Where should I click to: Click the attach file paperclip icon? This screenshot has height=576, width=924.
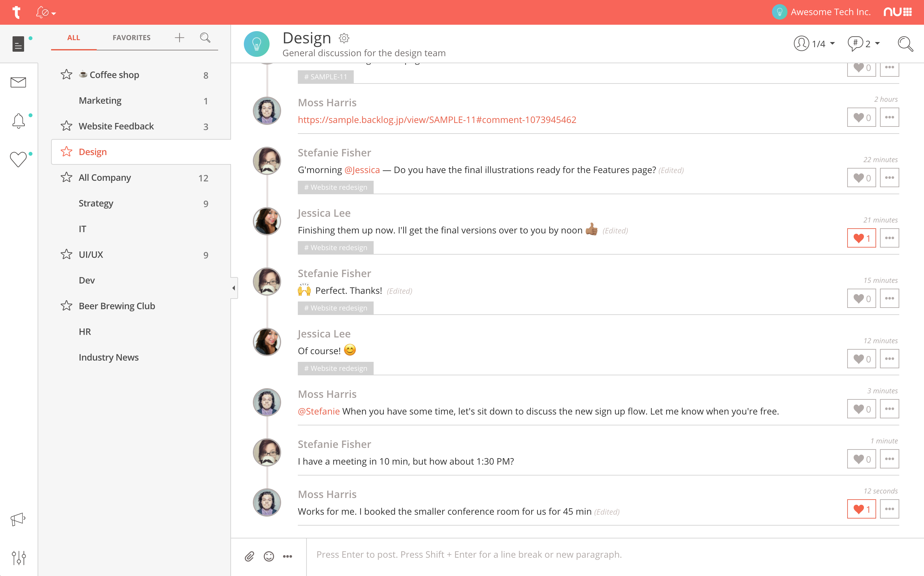click(249, 556)
